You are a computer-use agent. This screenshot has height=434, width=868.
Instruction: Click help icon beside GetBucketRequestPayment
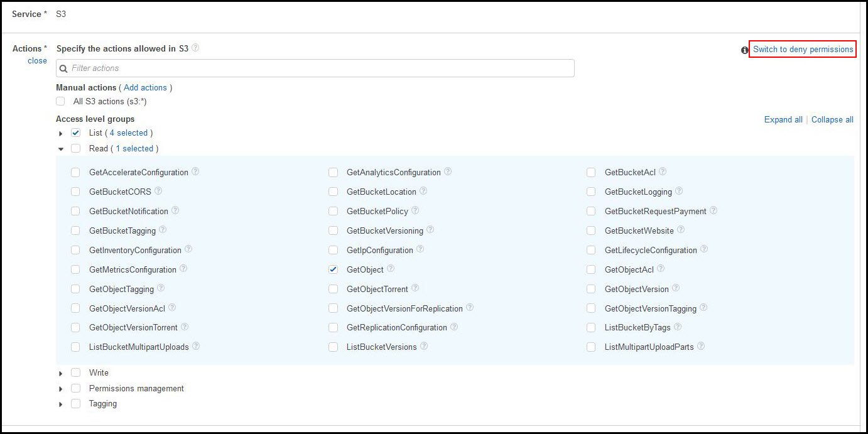tap(713, 210)
